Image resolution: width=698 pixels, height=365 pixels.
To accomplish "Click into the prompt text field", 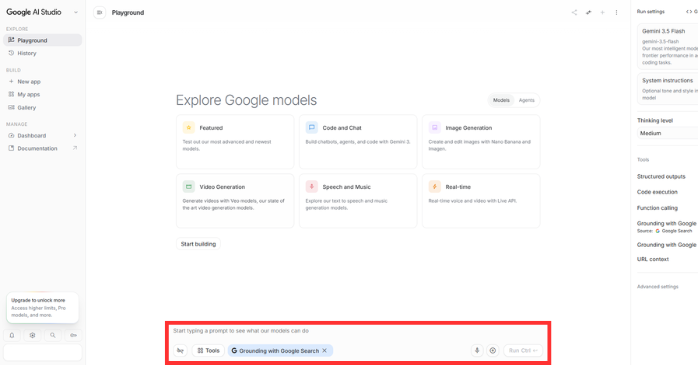I will tap(358, 331).
